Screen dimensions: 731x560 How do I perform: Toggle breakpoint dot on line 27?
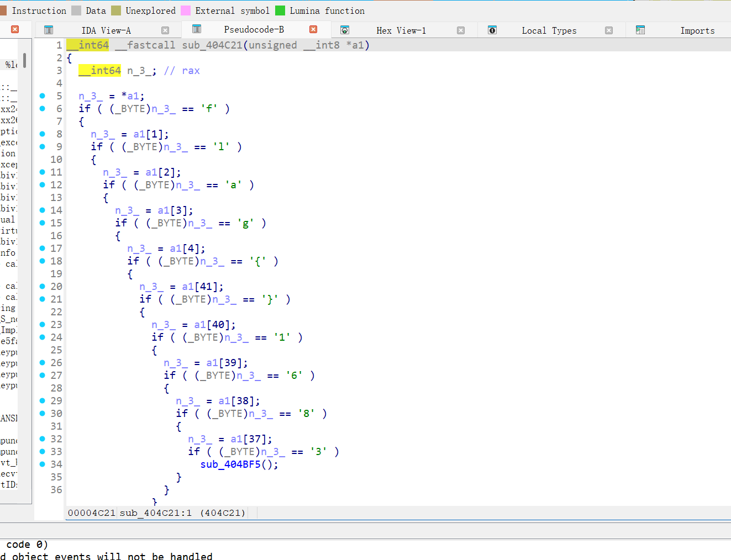pyautogui.click(x=43, y=376)
